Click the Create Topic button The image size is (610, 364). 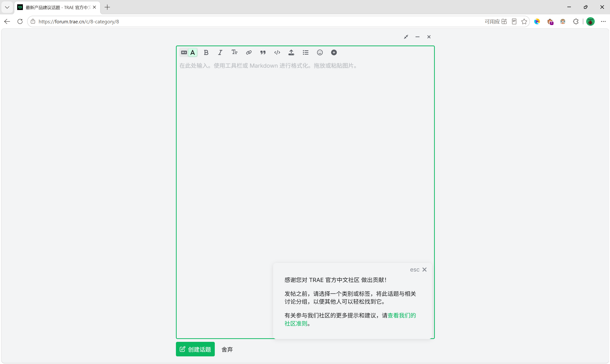pyautogui.click(x=195, y=349)
